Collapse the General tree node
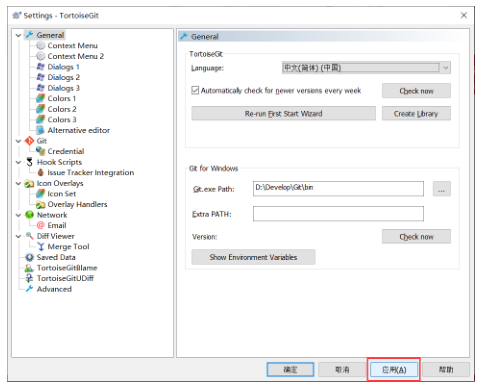483x386 pixels. click(x=19, y=35)
